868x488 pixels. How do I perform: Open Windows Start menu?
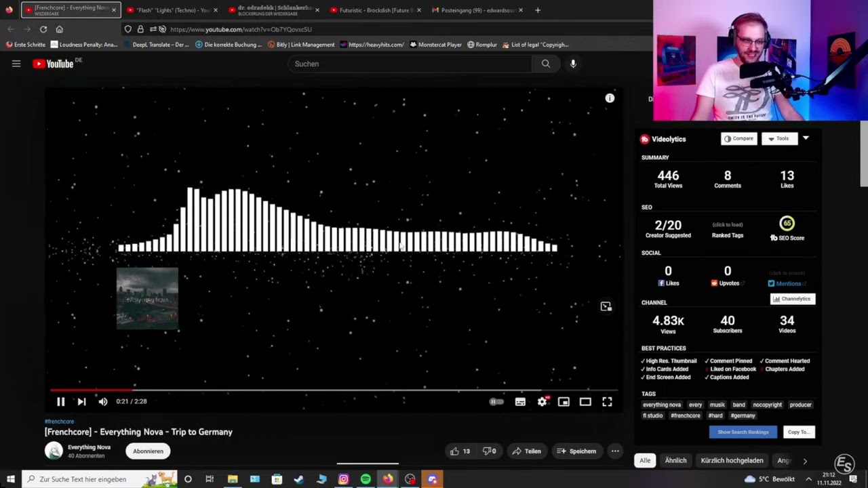tap(10, 479)
